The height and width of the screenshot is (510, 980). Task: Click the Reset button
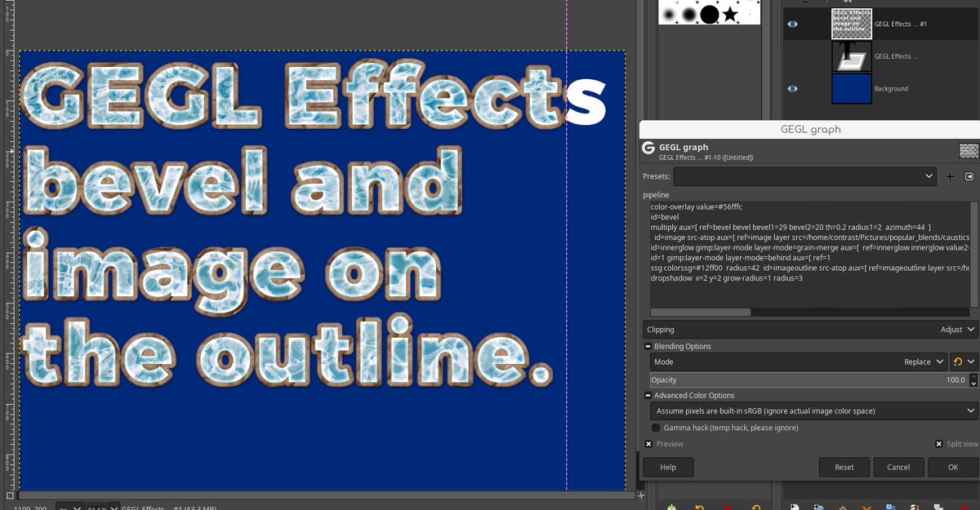[x=844, y=467]
